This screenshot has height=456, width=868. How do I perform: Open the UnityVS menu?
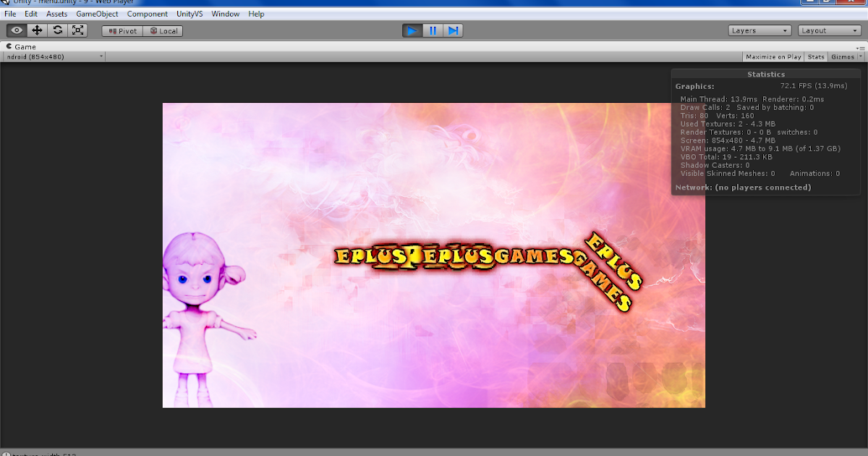tap(190, 13)
